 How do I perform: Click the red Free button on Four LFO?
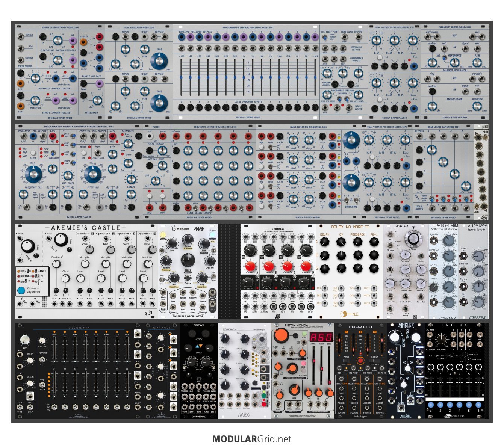pyautogui.click(x=360, y=361)
